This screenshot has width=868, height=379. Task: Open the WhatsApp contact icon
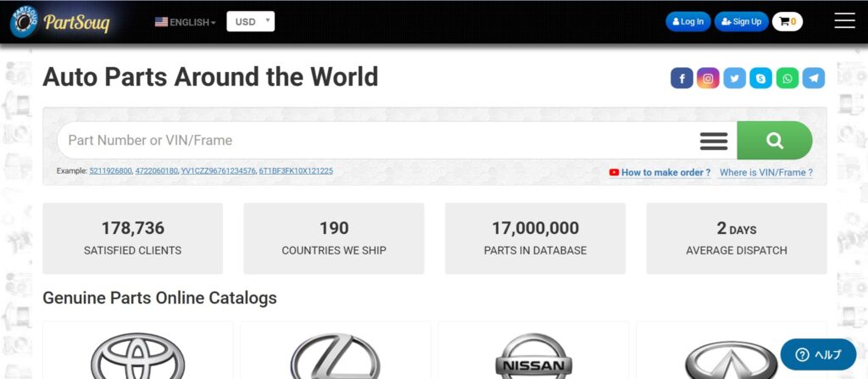pyautogui.click(x=787, y=78)
